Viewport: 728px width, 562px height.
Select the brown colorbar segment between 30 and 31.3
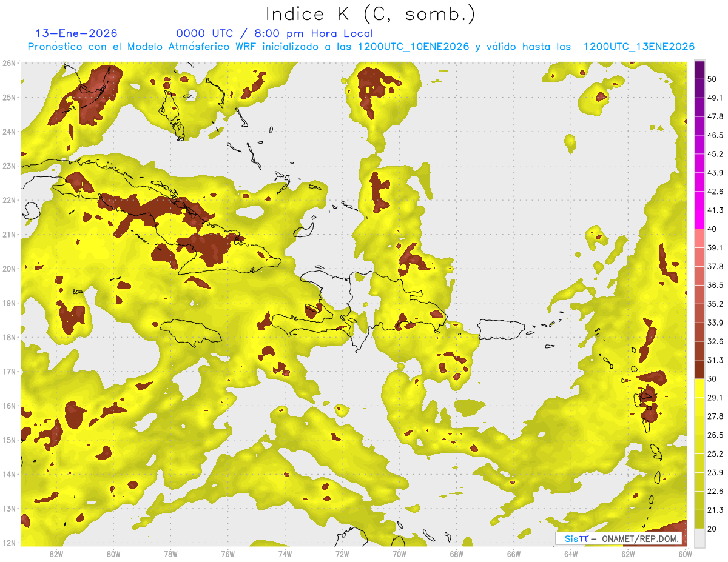[x=699, y=369]
